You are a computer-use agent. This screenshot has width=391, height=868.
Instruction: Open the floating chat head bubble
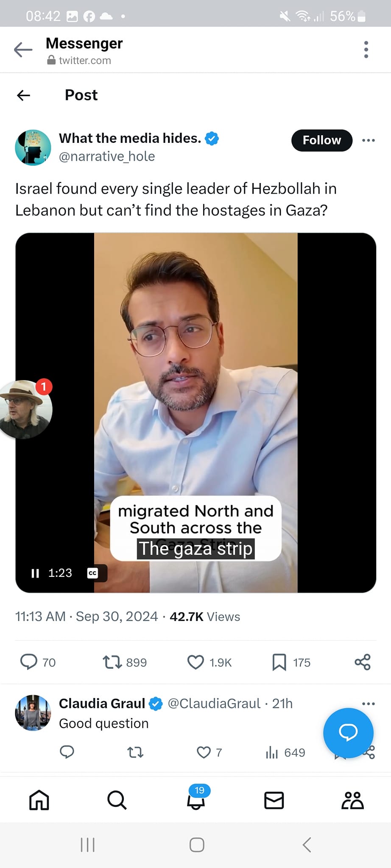(x=25, y=409)
